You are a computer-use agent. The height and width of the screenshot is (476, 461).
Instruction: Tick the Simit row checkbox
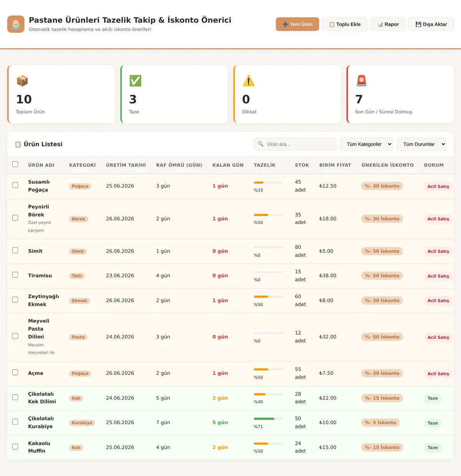[x=15, y=250]
